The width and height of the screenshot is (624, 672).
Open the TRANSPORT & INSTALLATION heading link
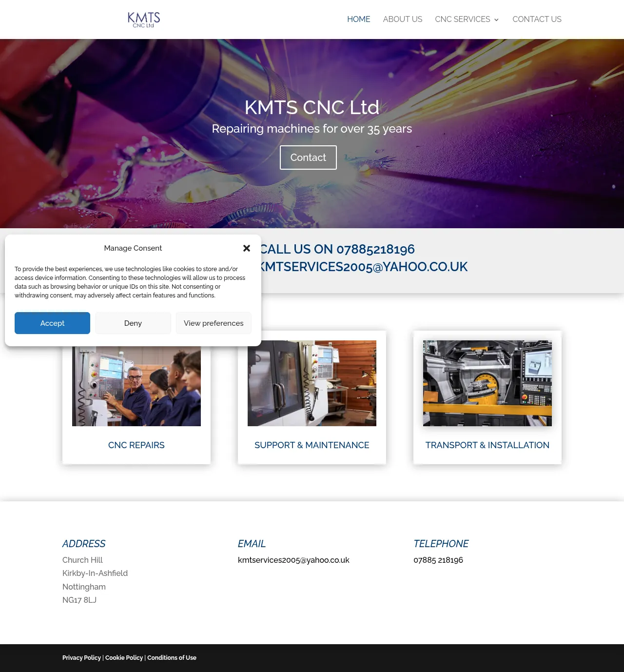(487, 445)
